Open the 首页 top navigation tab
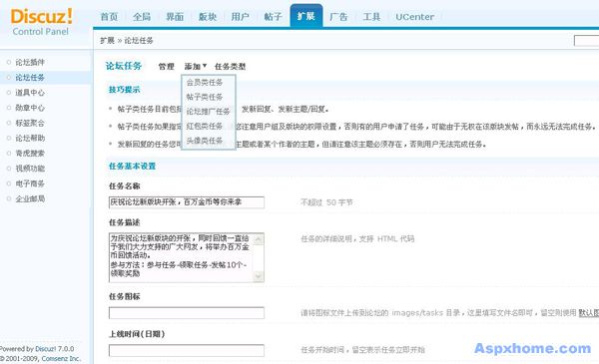Screen dimensions: 599x364 click(x=109, y=17)
